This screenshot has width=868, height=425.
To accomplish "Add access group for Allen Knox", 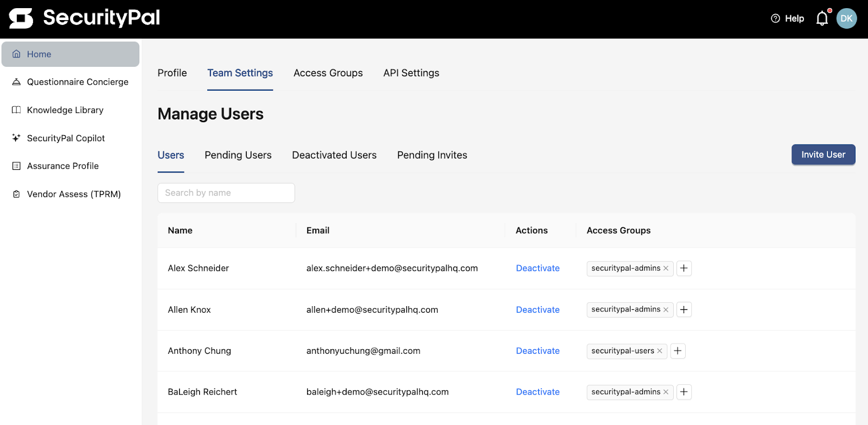I will [x=684, y=309].
